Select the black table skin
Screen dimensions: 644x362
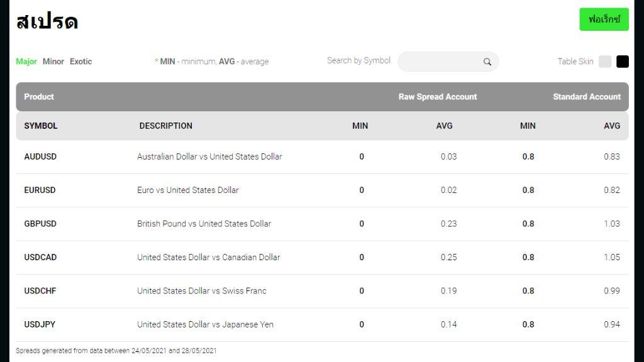tap(622, 62)
